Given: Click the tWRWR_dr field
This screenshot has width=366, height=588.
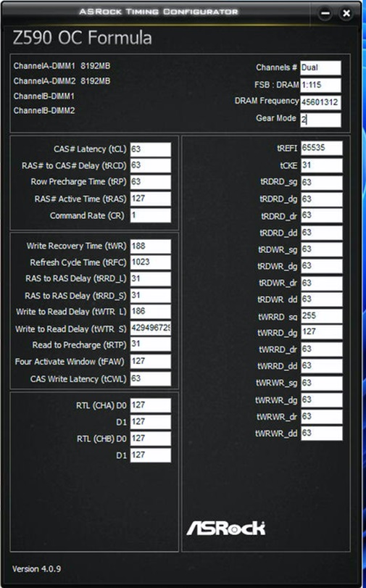Looking at the screenshot, I should [x=321, y=417].
